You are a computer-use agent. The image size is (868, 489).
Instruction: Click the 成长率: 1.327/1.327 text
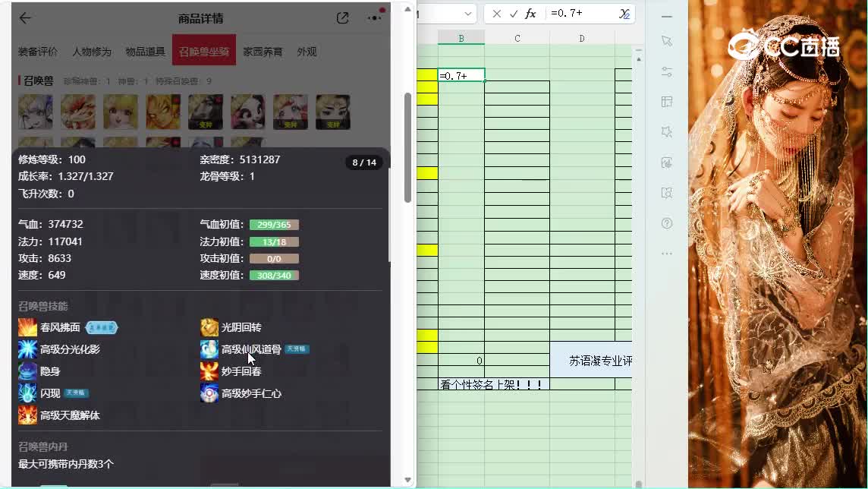pos(66,176)
